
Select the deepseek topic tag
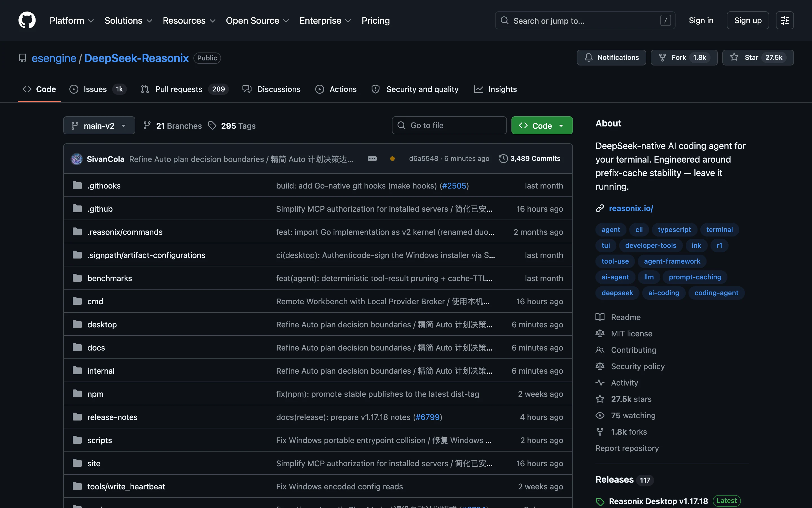click(617, 293)
